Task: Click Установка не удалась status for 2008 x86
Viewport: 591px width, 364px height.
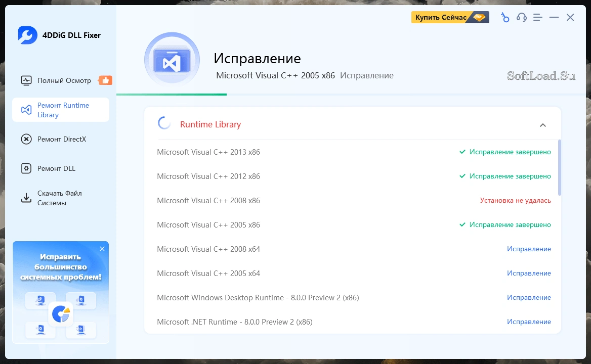Action: click(x=515, y=201)
